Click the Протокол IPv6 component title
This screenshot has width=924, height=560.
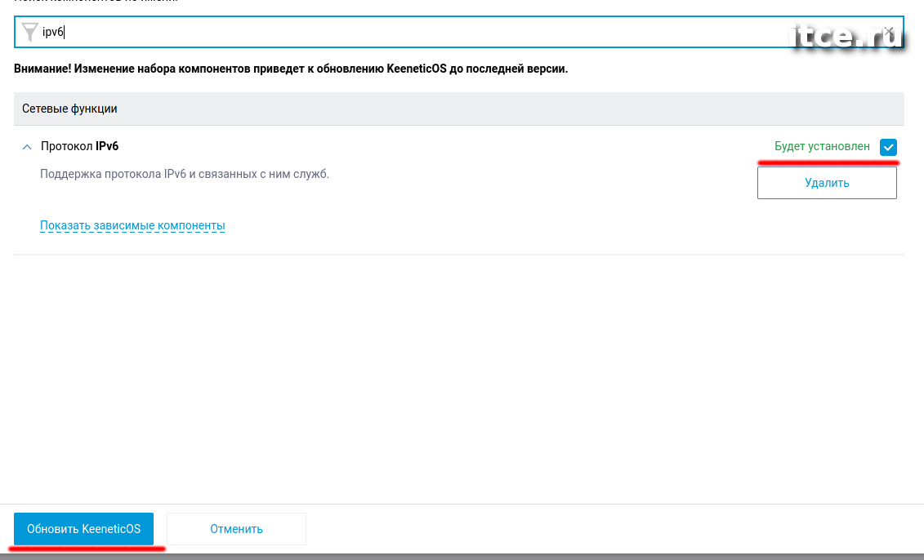click(x=79, y=146)
